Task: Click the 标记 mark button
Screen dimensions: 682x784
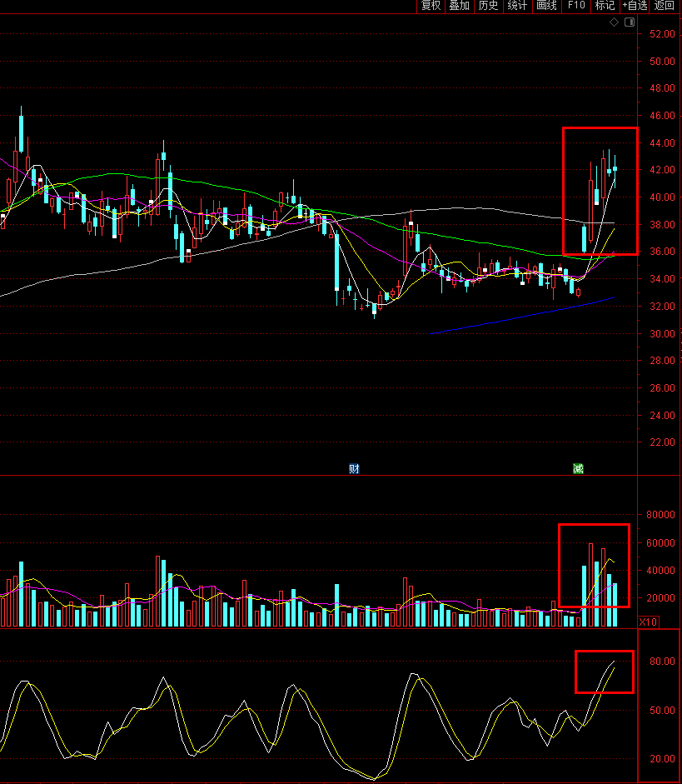Action: pyautogui.click(x=605, y=6)
